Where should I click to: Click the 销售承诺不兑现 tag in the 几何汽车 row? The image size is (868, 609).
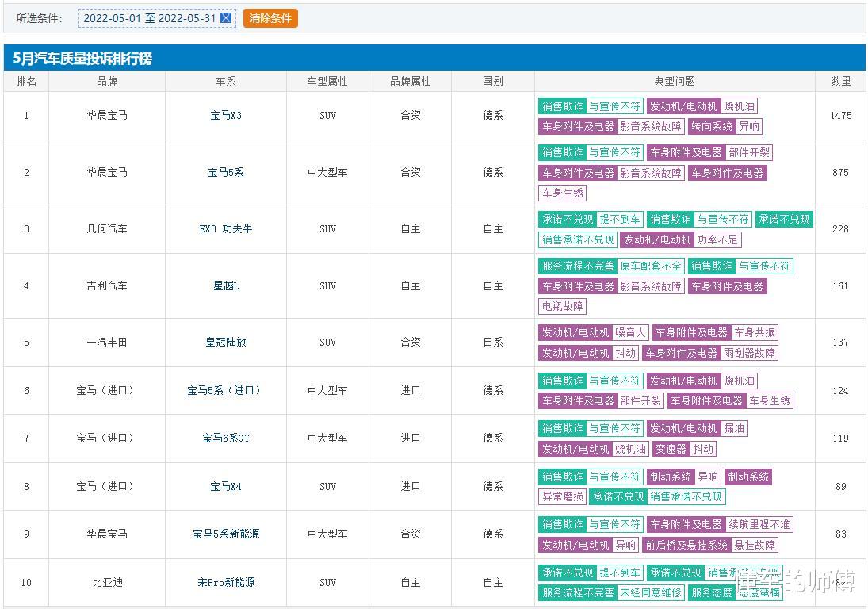coord(578,239)
